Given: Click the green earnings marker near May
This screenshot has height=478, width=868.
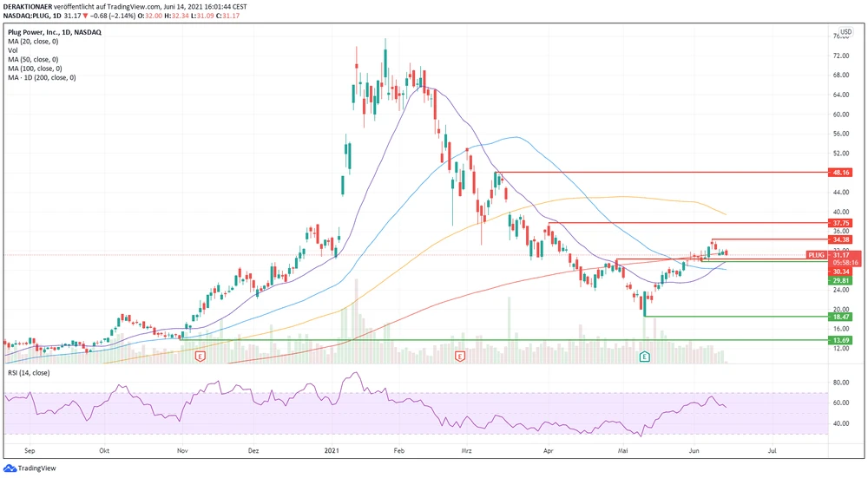Looking at the screenshot, I should (645, 357).
